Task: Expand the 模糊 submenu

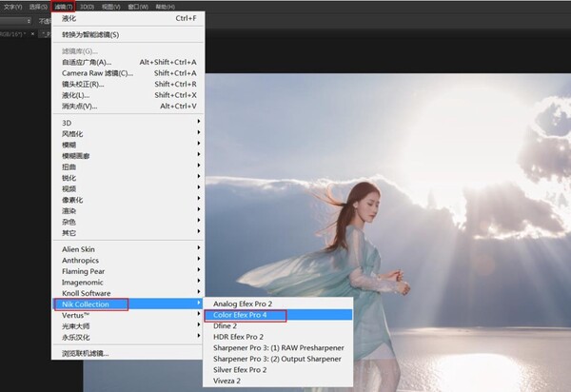Action: (128, 145)
